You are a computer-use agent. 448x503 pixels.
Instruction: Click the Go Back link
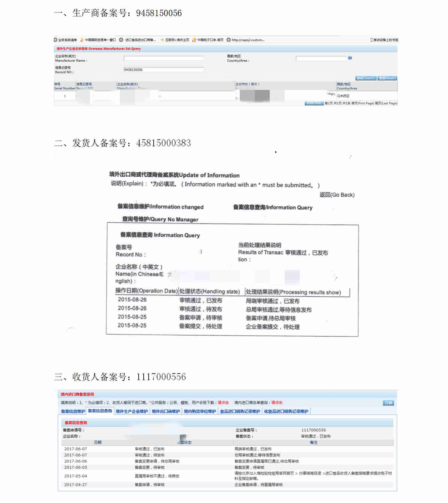(337, 195)
